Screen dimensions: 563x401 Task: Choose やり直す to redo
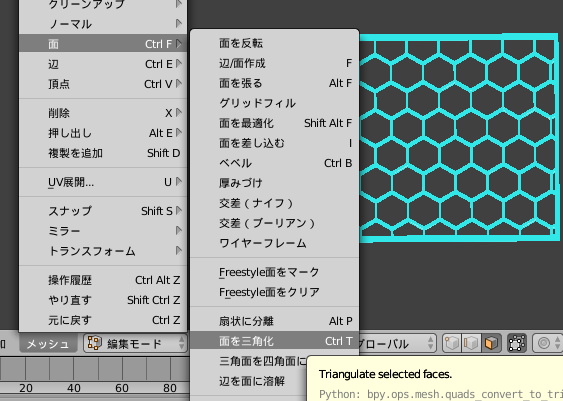(103, 300)
